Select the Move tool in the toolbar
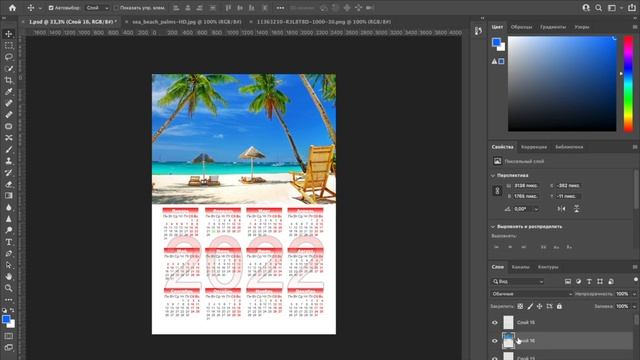The image size is (640, 360). click(x=9, y=34)
